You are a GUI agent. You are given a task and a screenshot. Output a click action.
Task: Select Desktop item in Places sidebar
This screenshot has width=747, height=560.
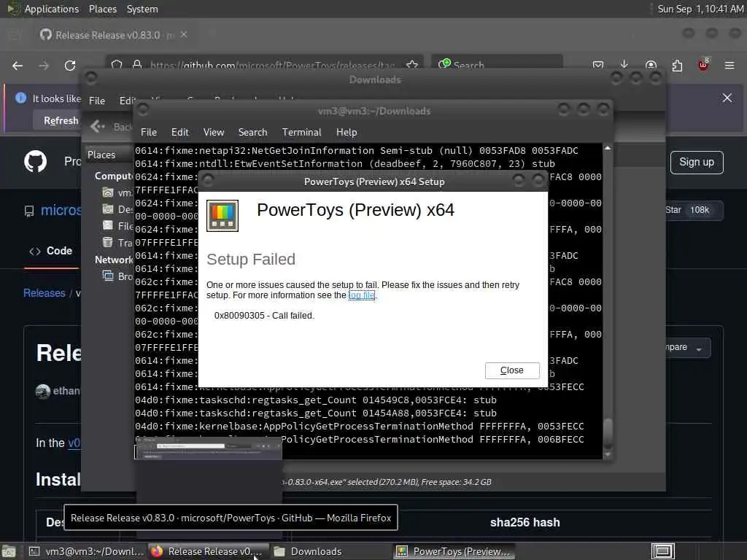(117, 209)
